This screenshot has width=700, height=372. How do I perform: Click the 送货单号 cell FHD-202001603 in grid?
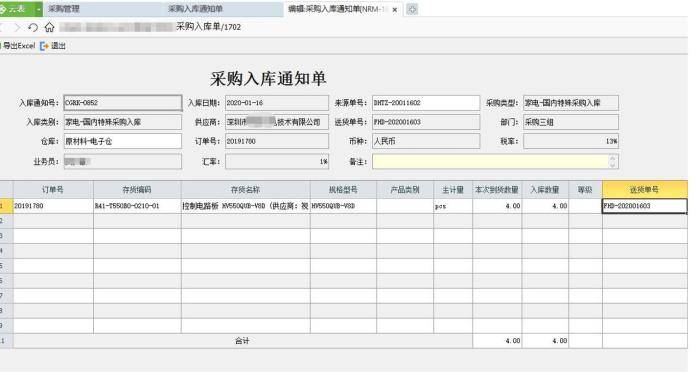pyautogui.click(x=645, y=206)
